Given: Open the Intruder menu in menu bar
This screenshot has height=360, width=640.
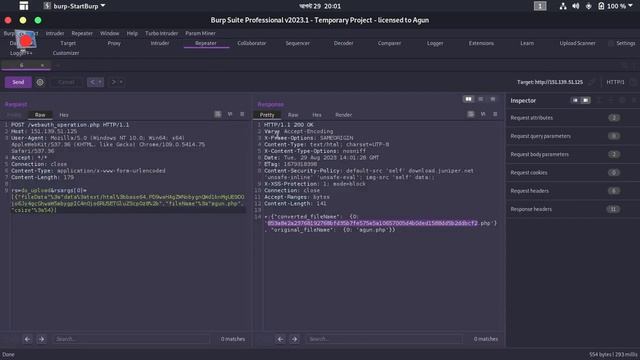Looking at the screenshot, I should pos(55,33).
